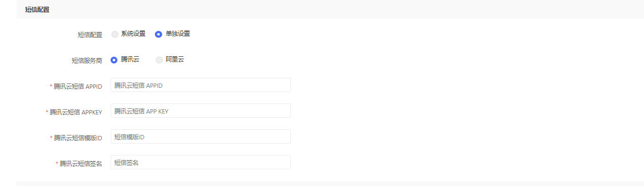
Task: Focus the 腾讯云短信 APP KEY input box
Action: (201, 111)
